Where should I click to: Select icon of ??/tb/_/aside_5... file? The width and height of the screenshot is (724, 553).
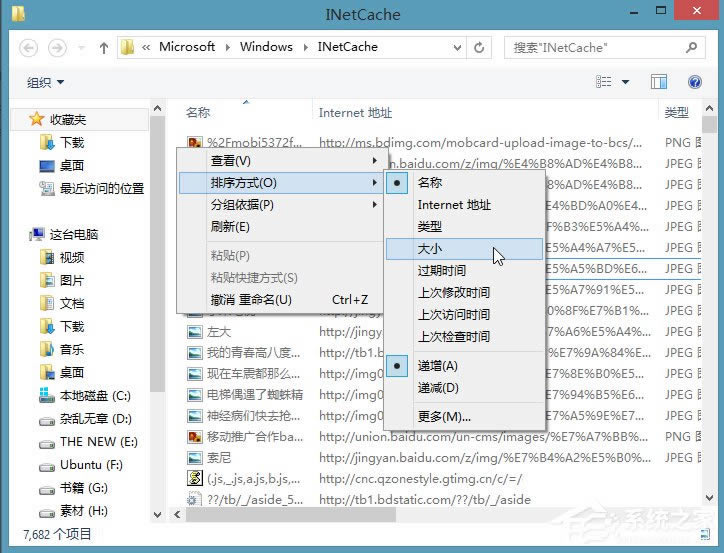194,499
